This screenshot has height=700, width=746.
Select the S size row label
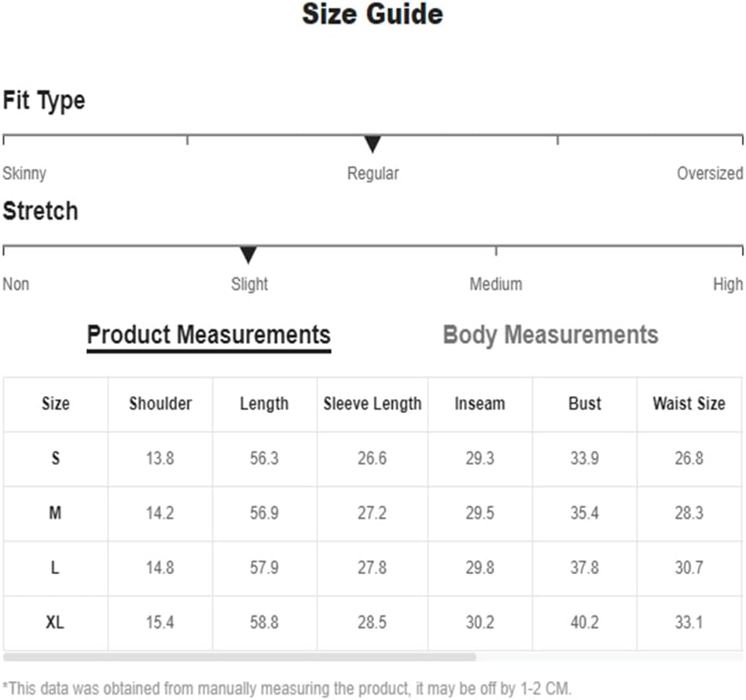click(55, 458)
